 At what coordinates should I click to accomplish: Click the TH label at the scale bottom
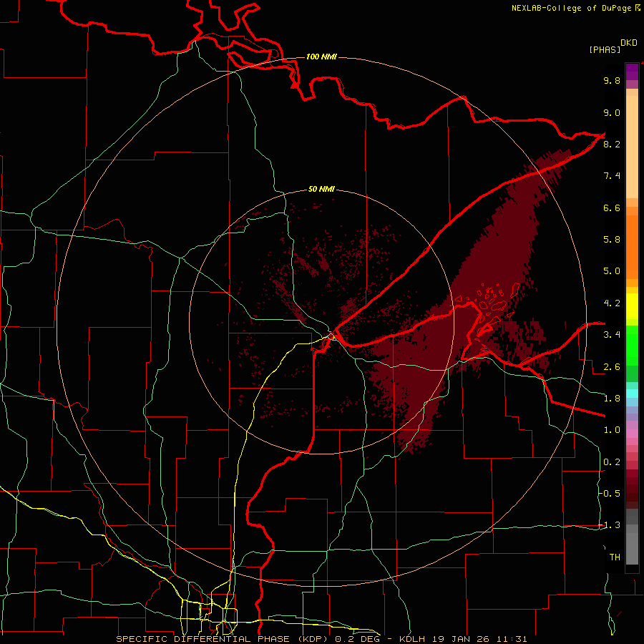615,557
